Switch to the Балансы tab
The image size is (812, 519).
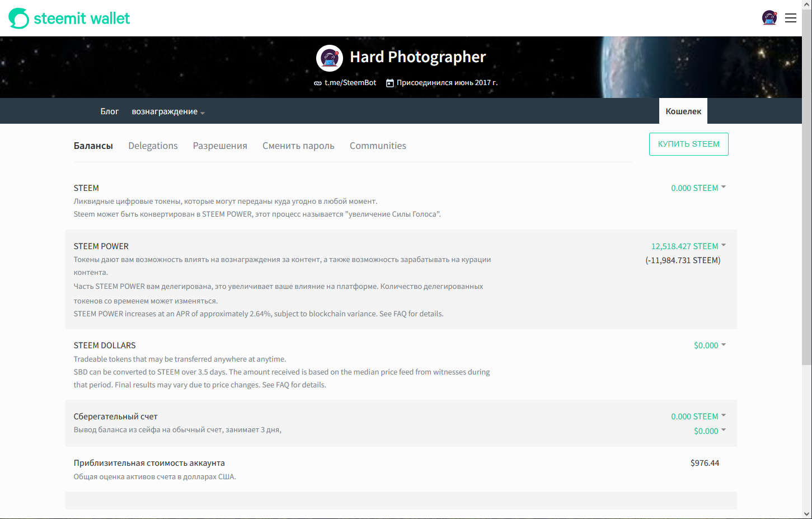(x=93, y=146)
